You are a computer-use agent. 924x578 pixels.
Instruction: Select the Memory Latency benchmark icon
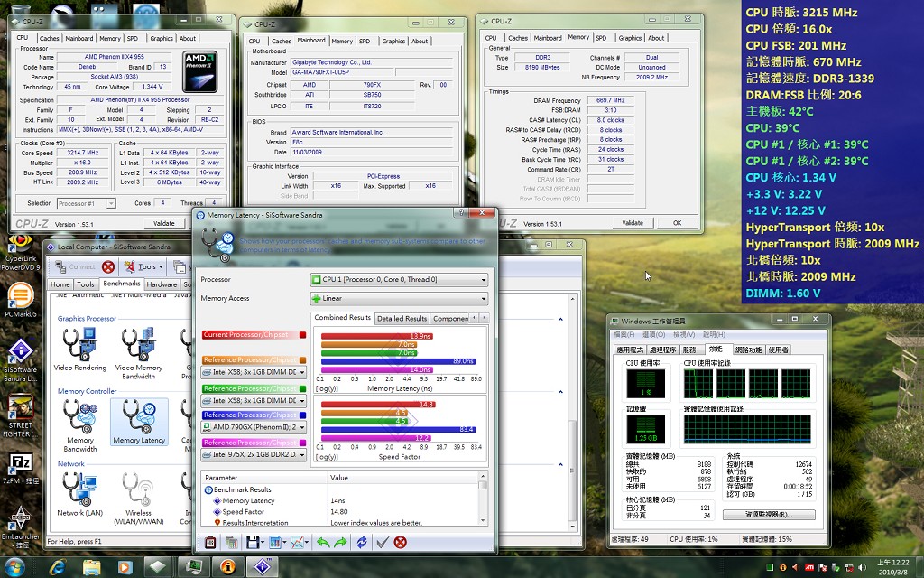[139, 421]
